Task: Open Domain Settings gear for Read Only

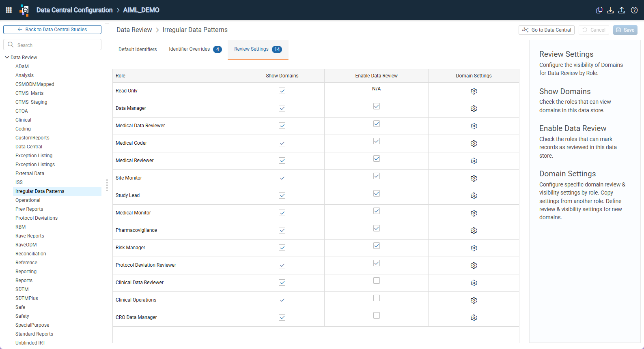Action: tap(474, 91)
